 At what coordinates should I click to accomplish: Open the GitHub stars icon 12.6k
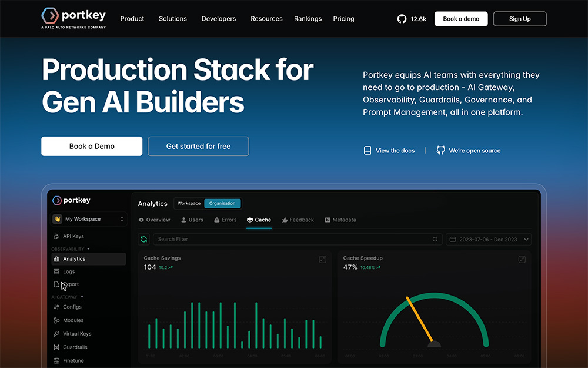(402, 19)
